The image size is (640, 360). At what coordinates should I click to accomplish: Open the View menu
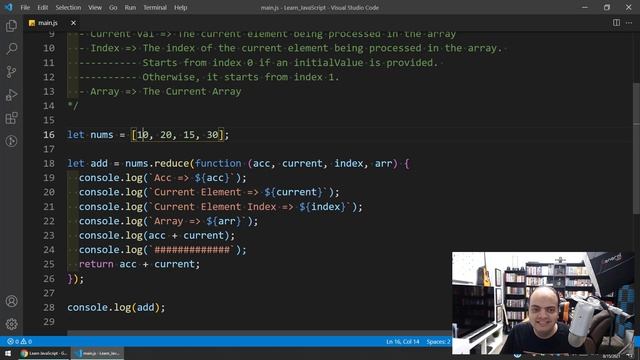[x=95, y=7]
